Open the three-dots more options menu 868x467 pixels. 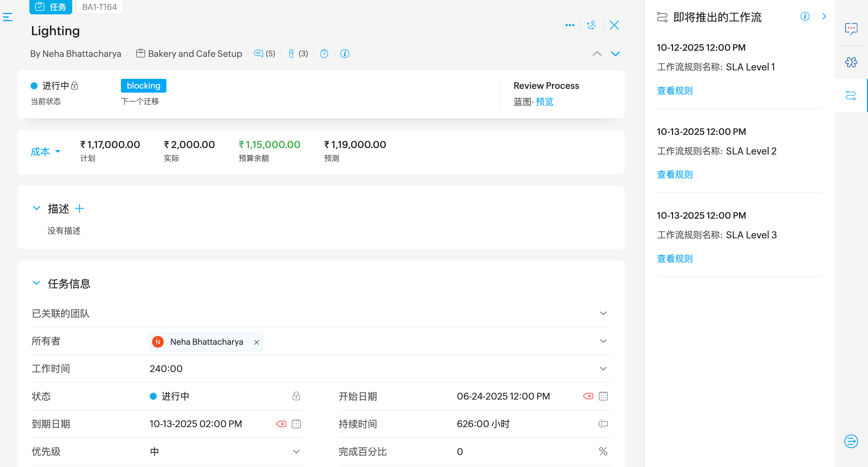(x=570, y=25)
